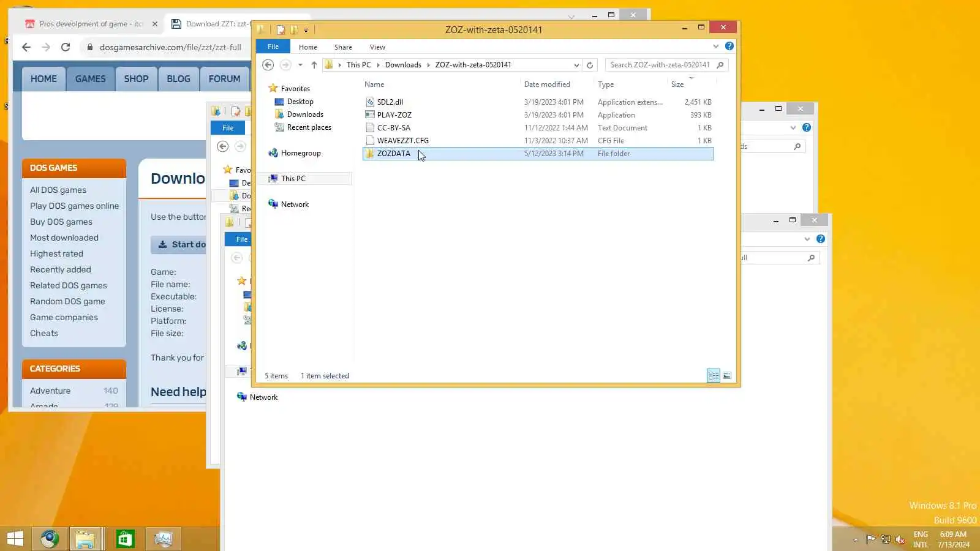980x551 pixels.
Task: Select the WEAVEZZT.CFG file
Action: [x=538, y=141]
